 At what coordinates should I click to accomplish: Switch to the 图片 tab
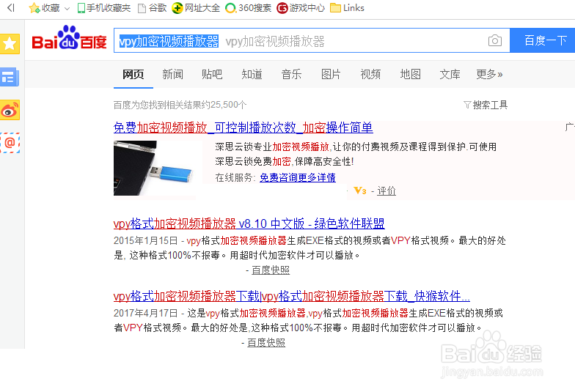pos(332,75)
